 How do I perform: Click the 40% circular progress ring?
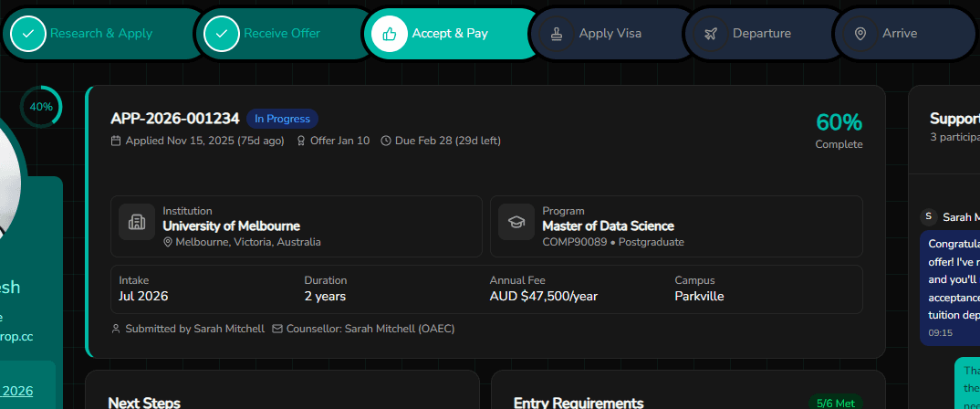coord(41,106)
